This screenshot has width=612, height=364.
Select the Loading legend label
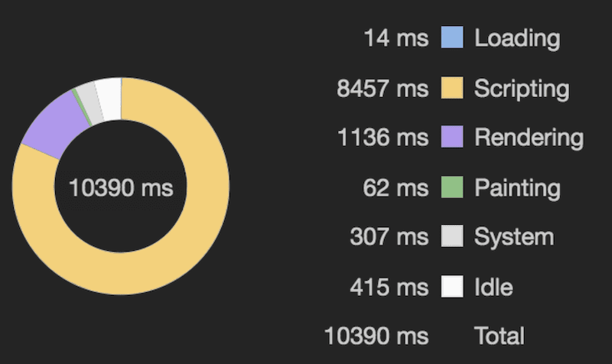tap(517, 38)
